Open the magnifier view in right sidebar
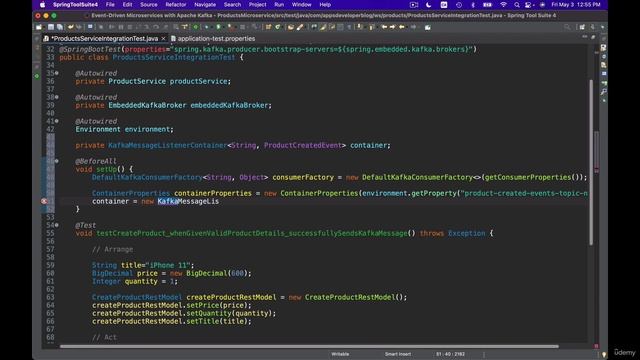 coord(603,92)
